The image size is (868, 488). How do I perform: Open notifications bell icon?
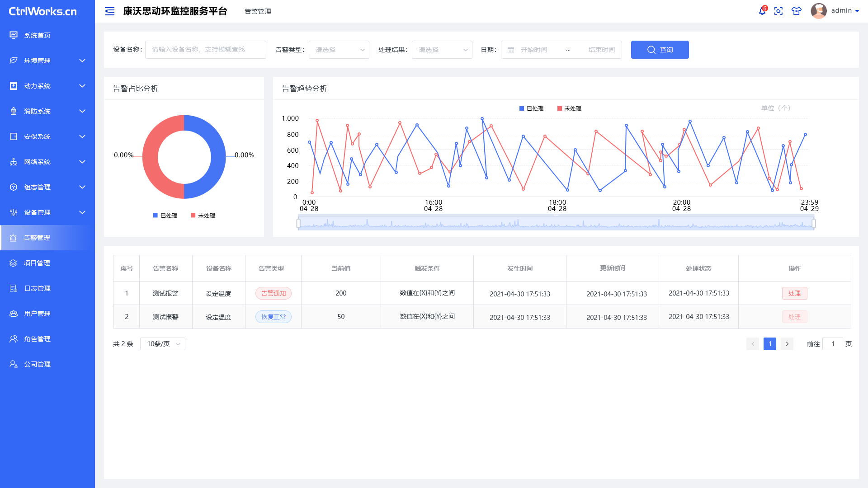[x=762, y=11]
